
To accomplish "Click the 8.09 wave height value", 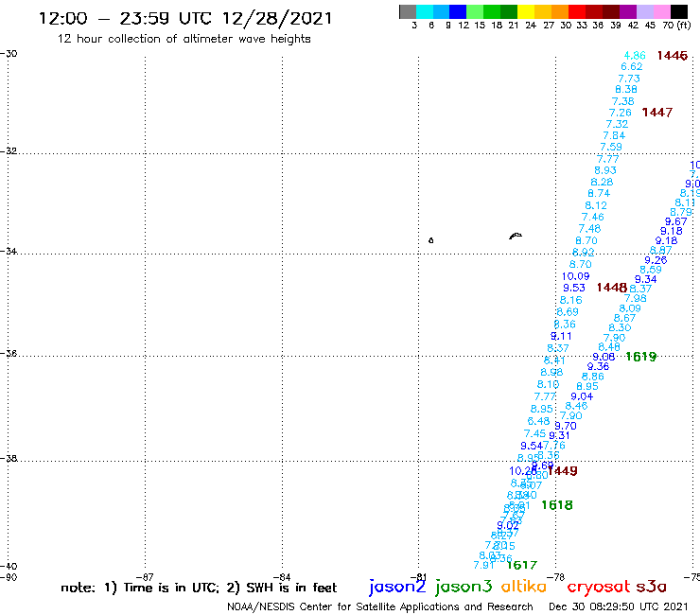I will click(x=630, y=308).
